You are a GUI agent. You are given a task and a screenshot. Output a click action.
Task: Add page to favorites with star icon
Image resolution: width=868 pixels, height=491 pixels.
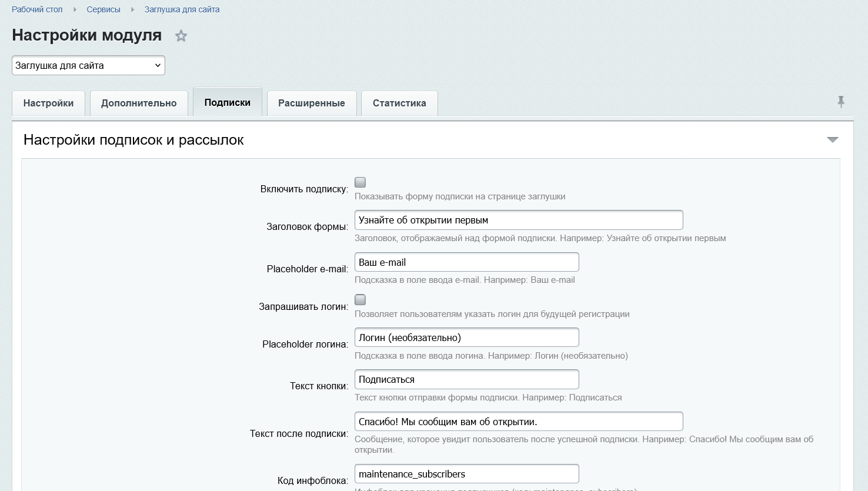click(181, 36)
